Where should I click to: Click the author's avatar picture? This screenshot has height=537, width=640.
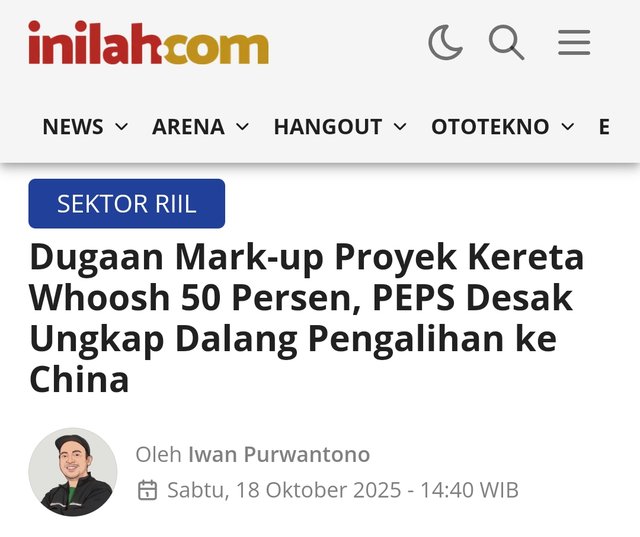point(73,472)
